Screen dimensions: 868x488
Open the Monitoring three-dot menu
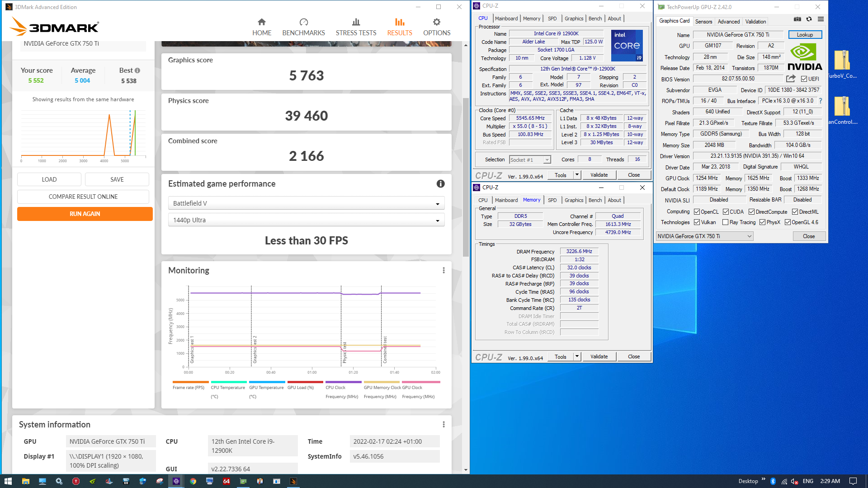click(x=443, y=270)
